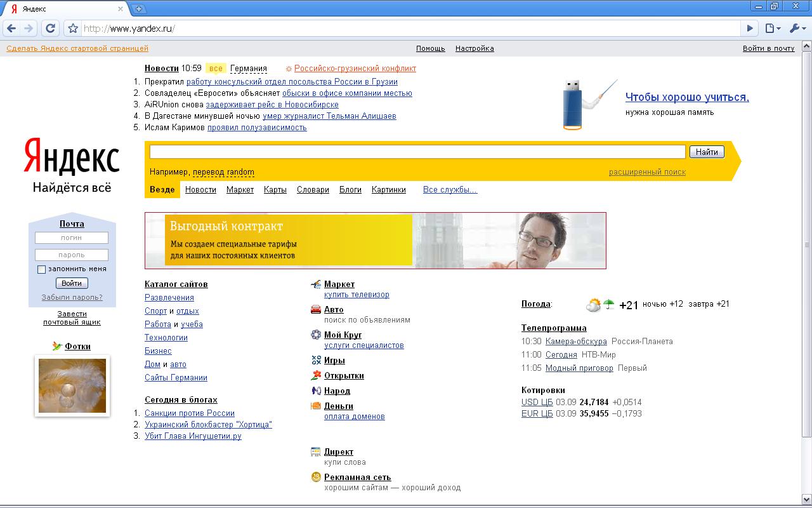This screenshot has height=508, width=812.
Task: Click the red Auto car icon
Action: pyautogui.click(x=316, y=310)
